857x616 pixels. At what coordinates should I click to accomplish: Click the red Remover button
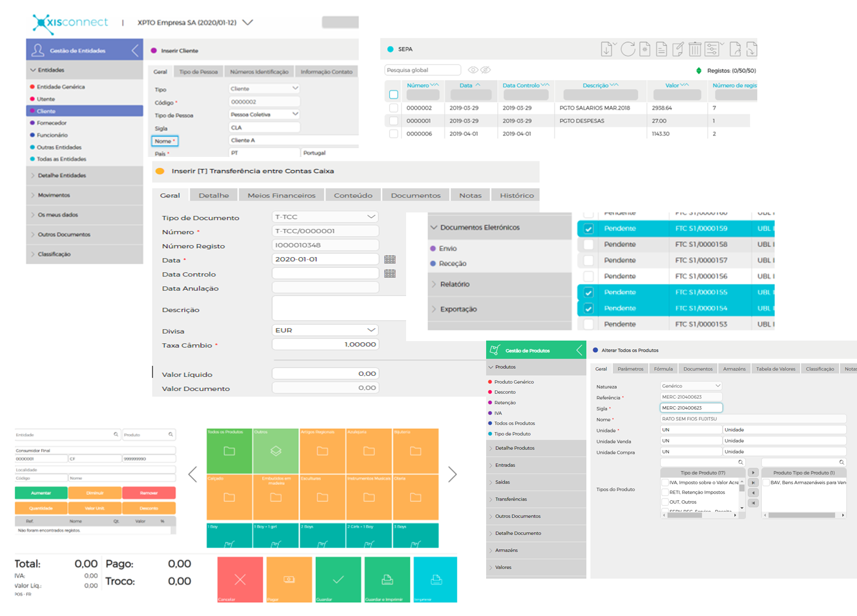point(149,493)
